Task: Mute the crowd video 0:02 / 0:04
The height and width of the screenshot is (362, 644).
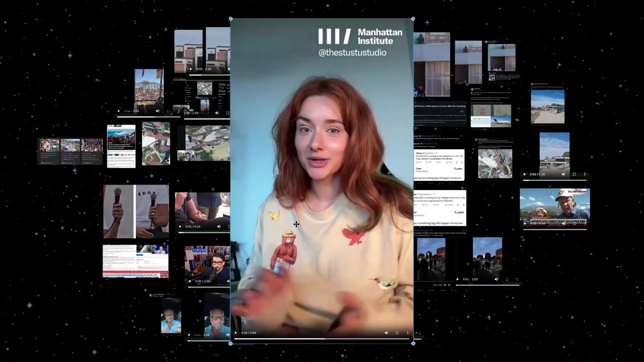Action: [157, 111]
